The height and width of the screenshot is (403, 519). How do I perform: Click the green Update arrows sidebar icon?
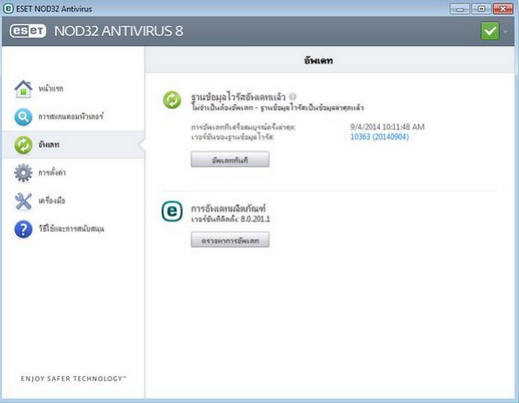[23, 145]
